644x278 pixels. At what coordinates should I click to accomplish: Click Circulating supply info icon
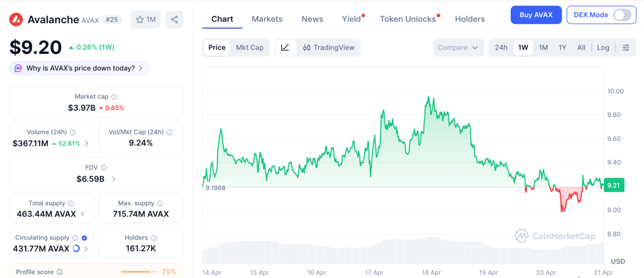pos(75,238)
